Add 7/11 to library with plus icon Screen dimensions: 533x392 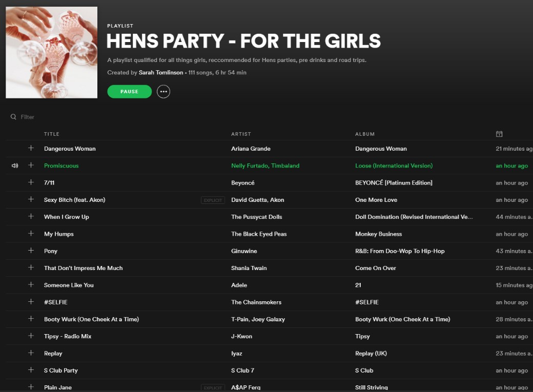pyautogui.click(x=31, y=182)
